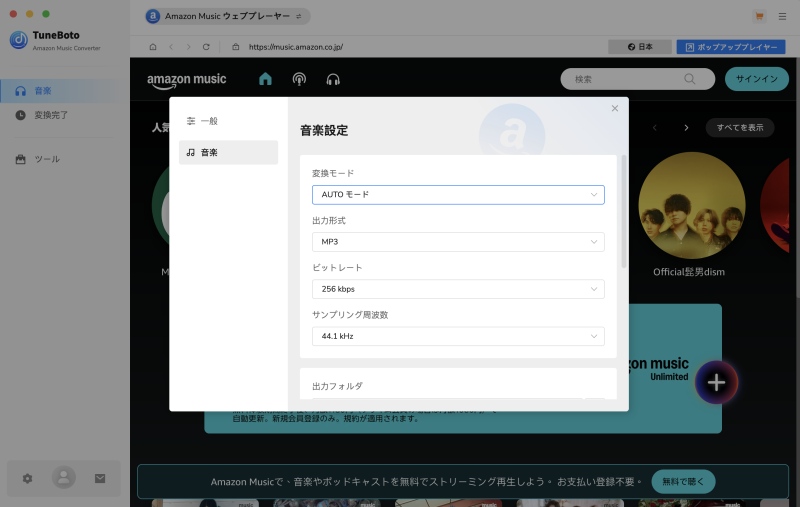Open the ポップアッププレイヤー button
800x507 pixels.
point(731,47)
